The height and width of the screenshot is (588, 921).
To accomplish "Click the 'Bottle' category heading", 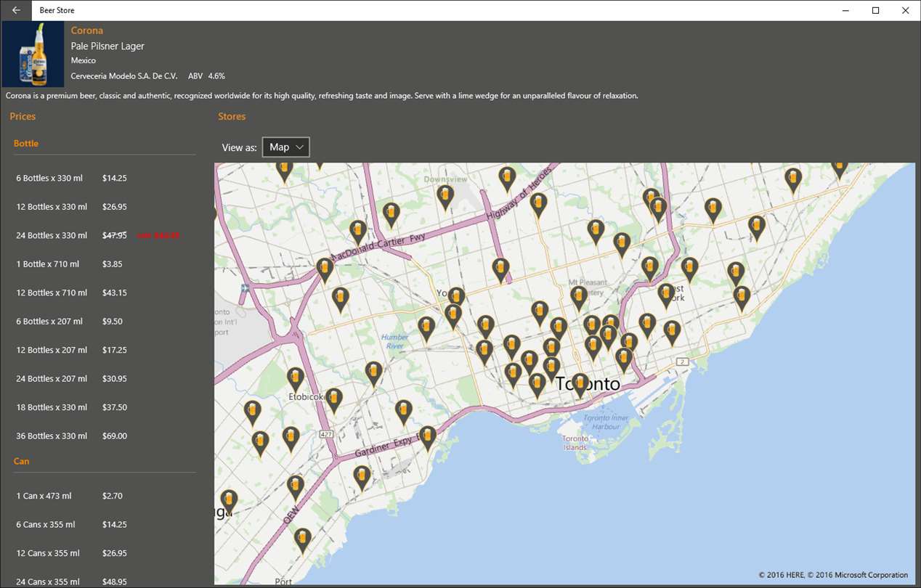I will click(x=26, y=143).
